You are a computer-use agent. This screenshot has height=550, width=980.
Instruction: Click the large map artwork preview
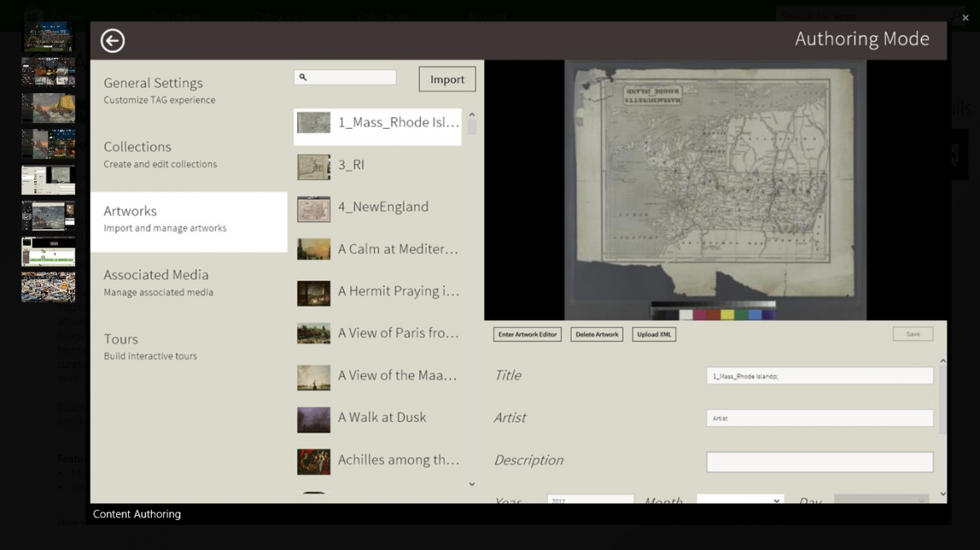(715, 189)
